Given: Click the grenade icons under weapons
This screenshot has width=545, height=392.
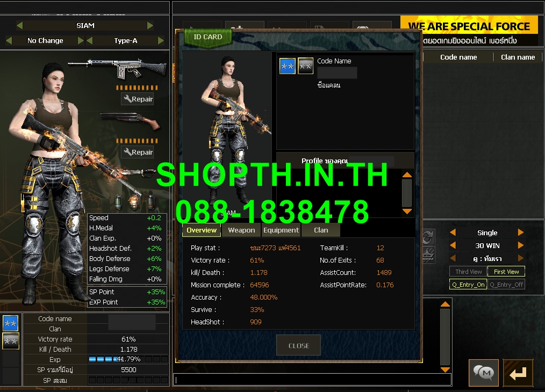Looking at the screenshot, I should tap(134, 202).
